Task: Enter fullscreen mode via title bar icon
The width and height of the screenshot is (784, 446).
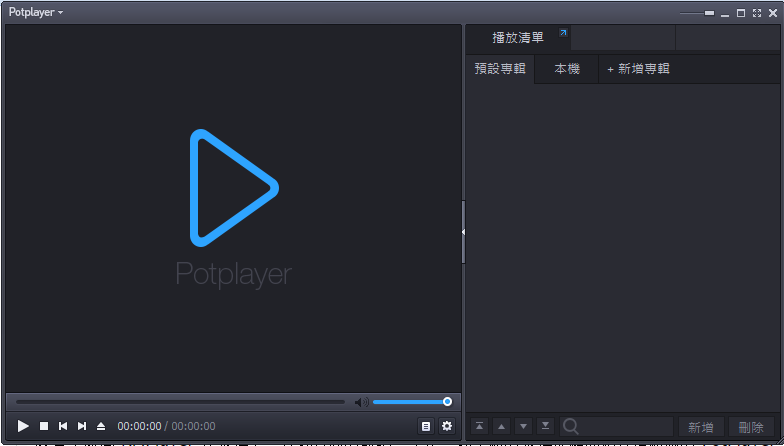Action: click(x=757, y=13)
